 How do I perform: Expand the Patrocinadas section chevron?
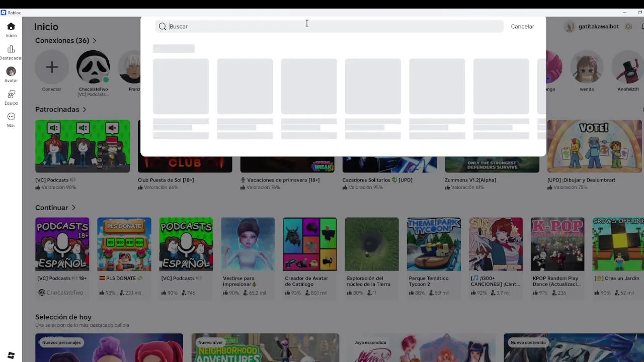click(85, 109)
